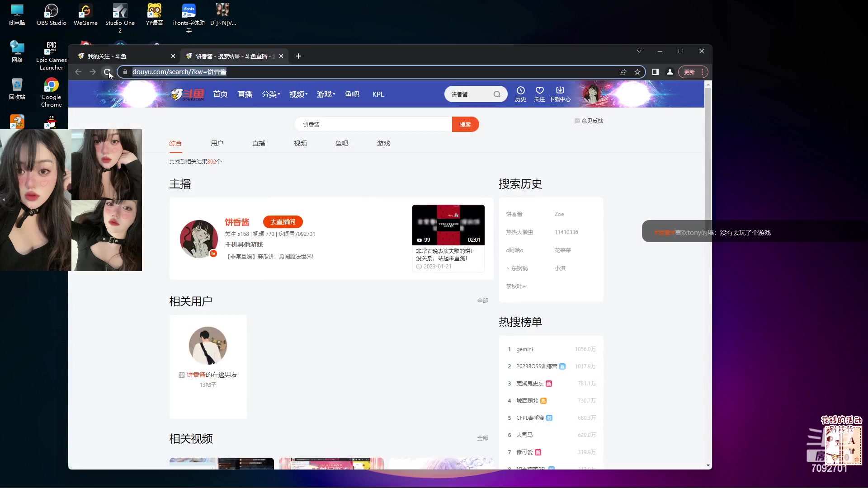
Task: Reload the Douyu search page
Action: pos(107,72)
